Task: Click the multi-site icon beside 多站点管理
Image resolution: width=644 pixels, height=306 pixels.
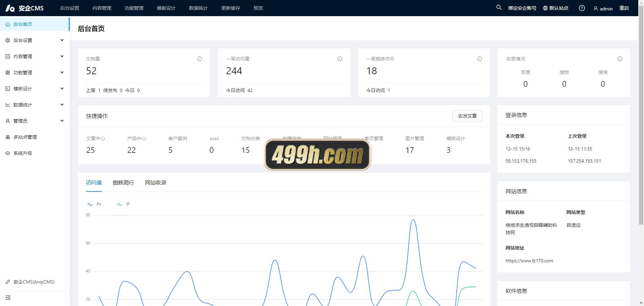Action: click(x=8, y=137)
